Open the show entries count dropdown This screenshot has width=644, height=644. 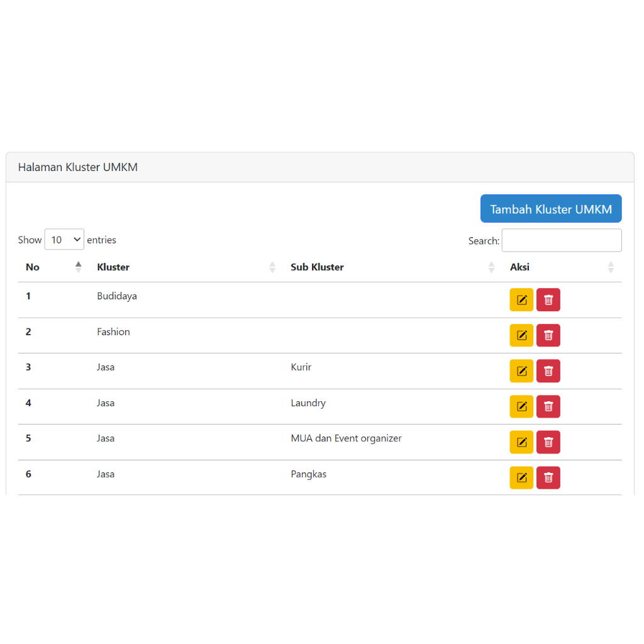click(64, 240)
